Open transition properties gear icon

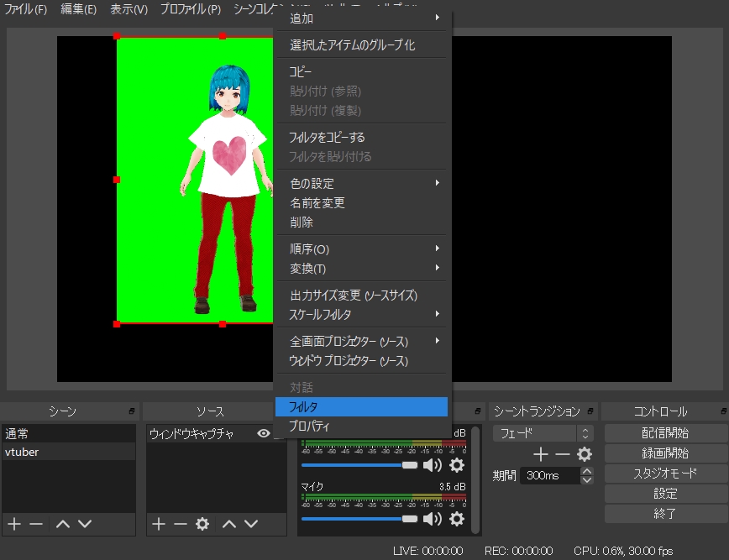(x=585, y=454)
